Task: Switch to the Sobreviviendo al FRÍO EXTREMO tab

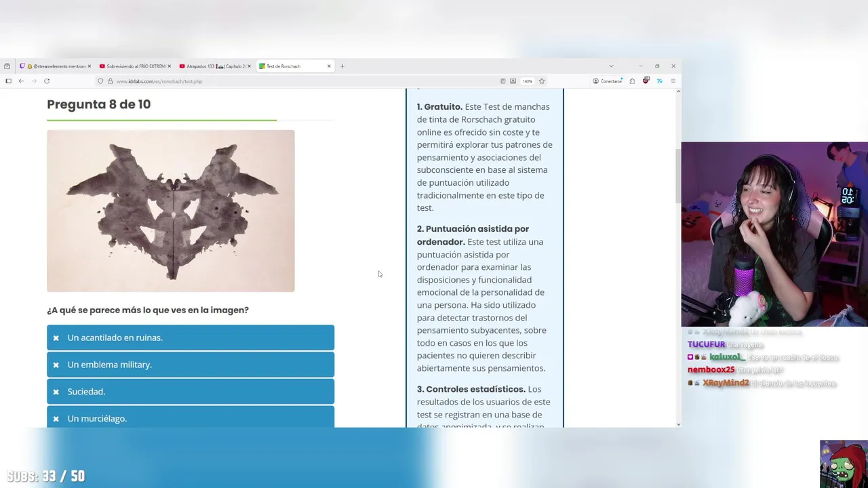Action: [x=134, y=66]
